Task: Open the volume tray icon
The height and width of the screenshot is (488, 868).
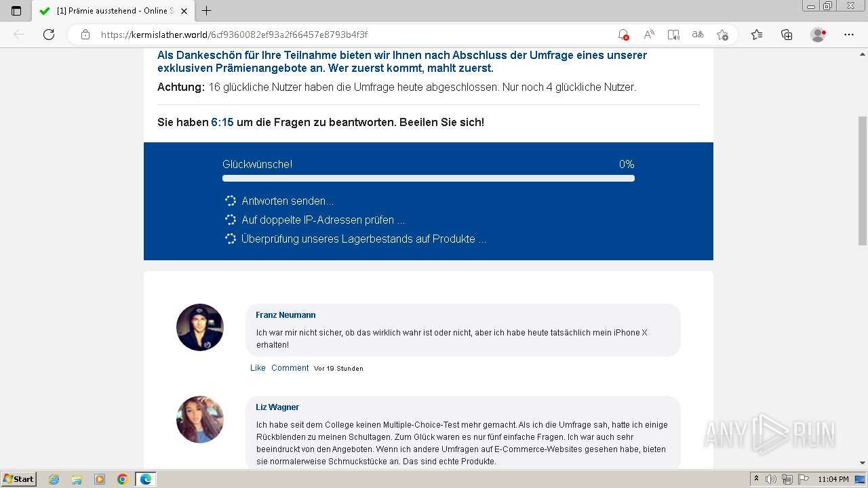Action: pyautogui.click(x=771, y=479)
